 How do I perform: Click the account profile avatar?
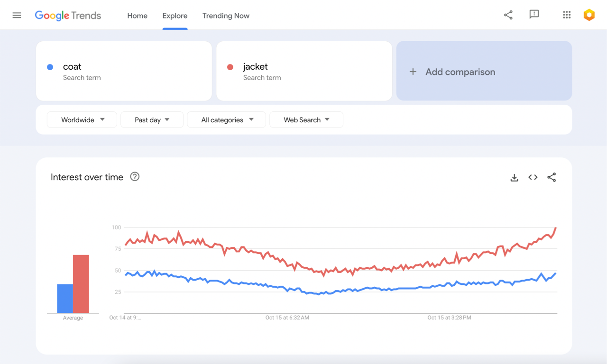[x=589, y=15]
